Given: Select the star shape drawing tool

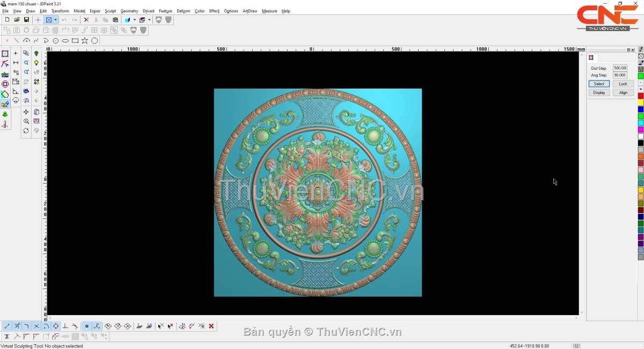Looking at the screenshot, I should [x=85, y=41].
